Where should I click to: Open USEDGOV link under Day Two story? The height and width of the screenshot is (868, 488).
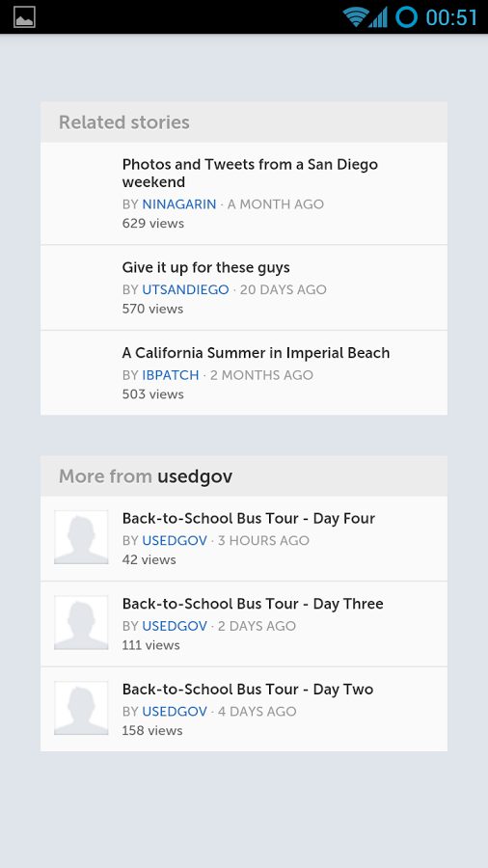[x=175, y=712]
